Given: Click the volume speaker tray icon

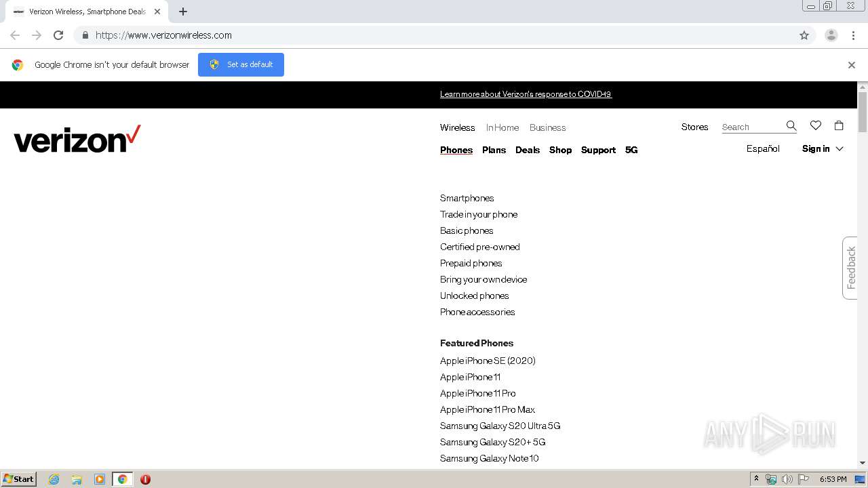Looking at the screenshot, I should (x=787, y=479).
